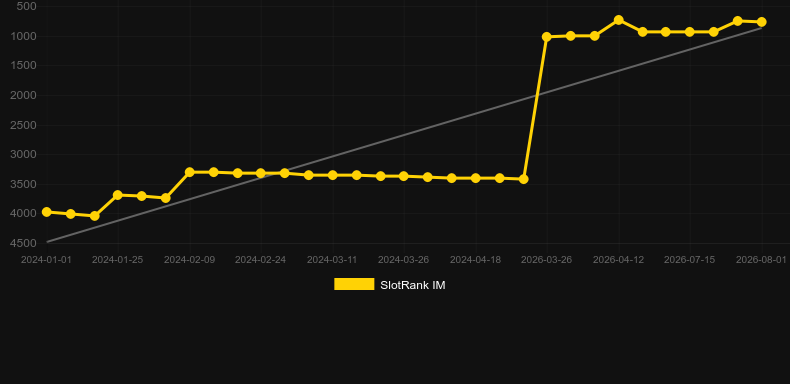Select the last data point before the sharp jump
The height and width of the screenshot is (384, 790).
click(524, 179)
